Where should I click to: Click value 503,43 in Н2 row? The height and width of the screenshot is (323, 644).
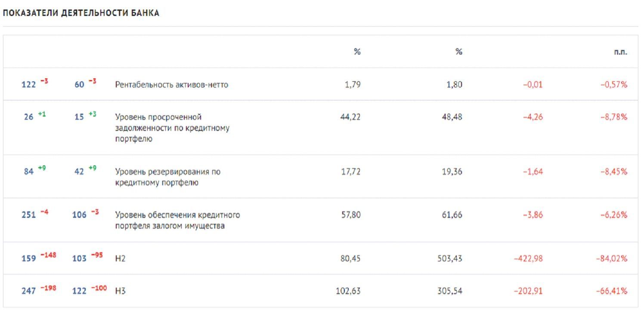449,258
